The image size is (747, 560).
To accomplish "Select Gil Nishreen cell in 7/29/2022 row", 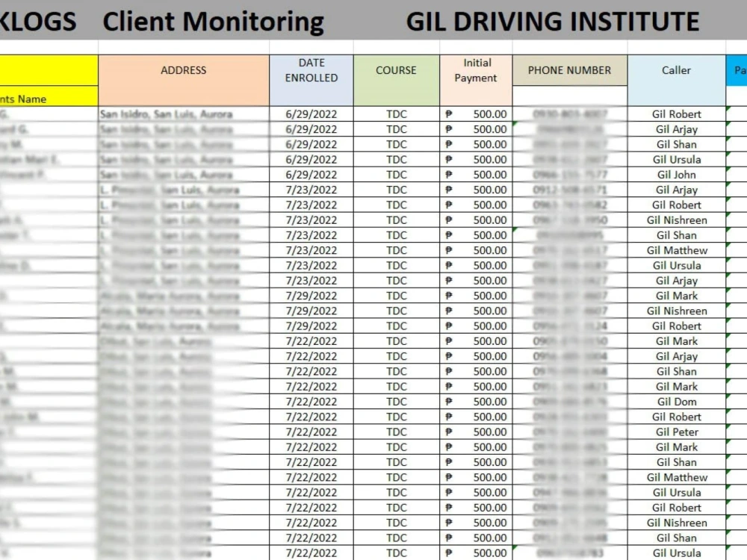I will click(x=677, y=311).
